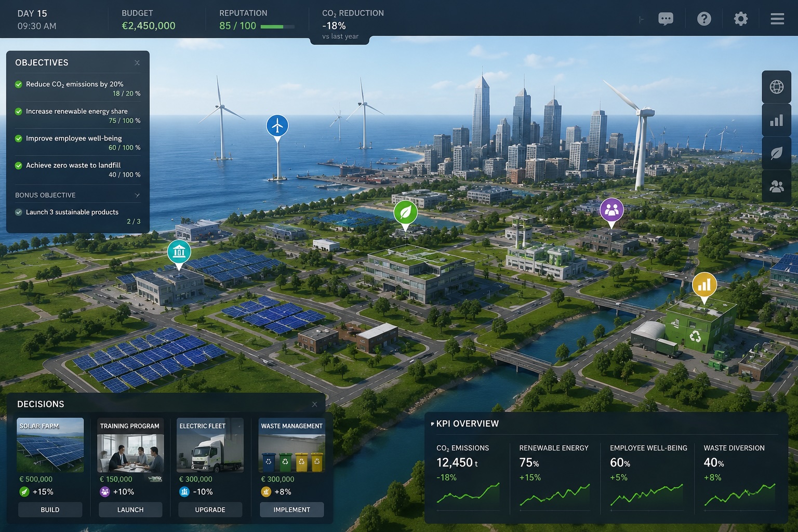Click the 09:30 AM time
This screenshot has height=532, width=798.
[37, 26]
